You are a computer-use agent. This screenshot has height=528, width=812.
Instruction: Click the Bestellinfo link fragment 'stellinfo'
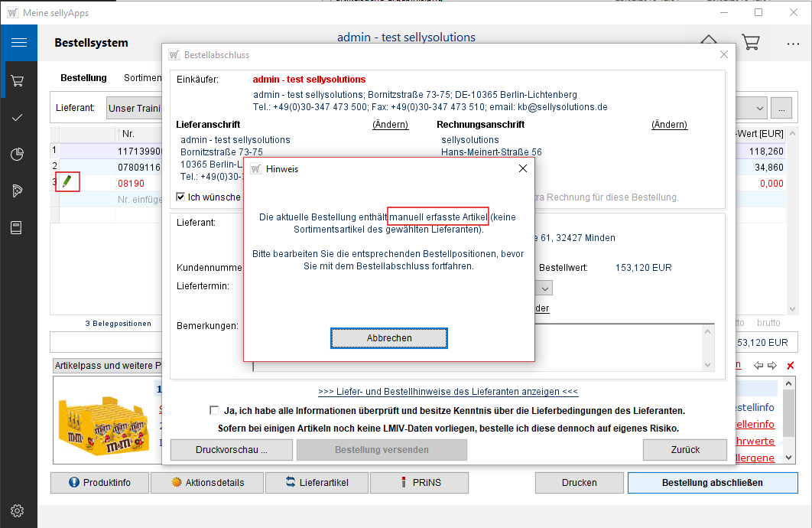pos(755,407)
